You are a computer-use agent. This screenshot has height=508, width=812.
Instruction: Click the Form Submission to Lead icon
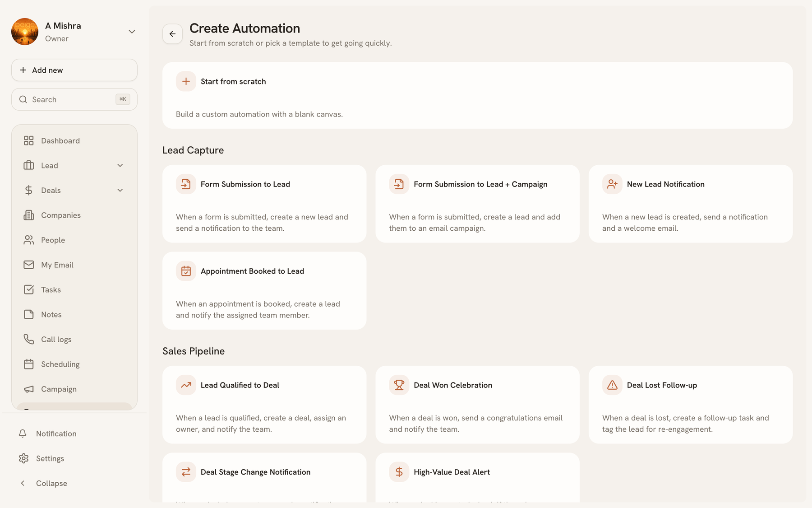pyautogui.click(x=186, y=184)
